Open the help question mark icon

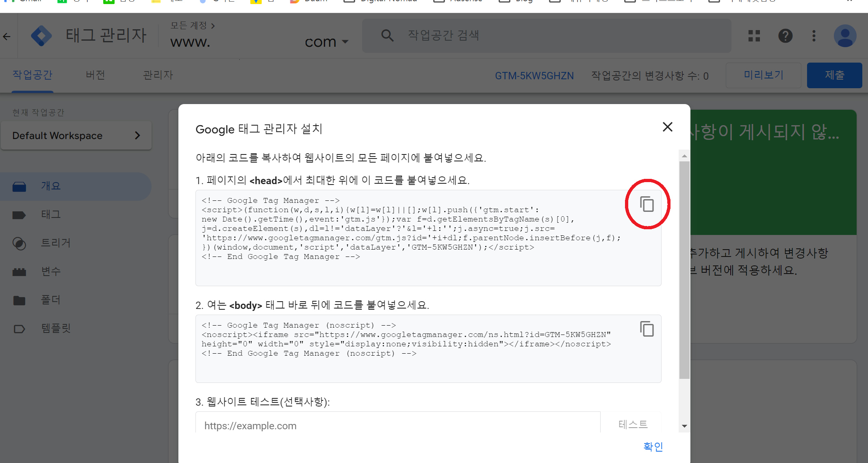point(785,36)
